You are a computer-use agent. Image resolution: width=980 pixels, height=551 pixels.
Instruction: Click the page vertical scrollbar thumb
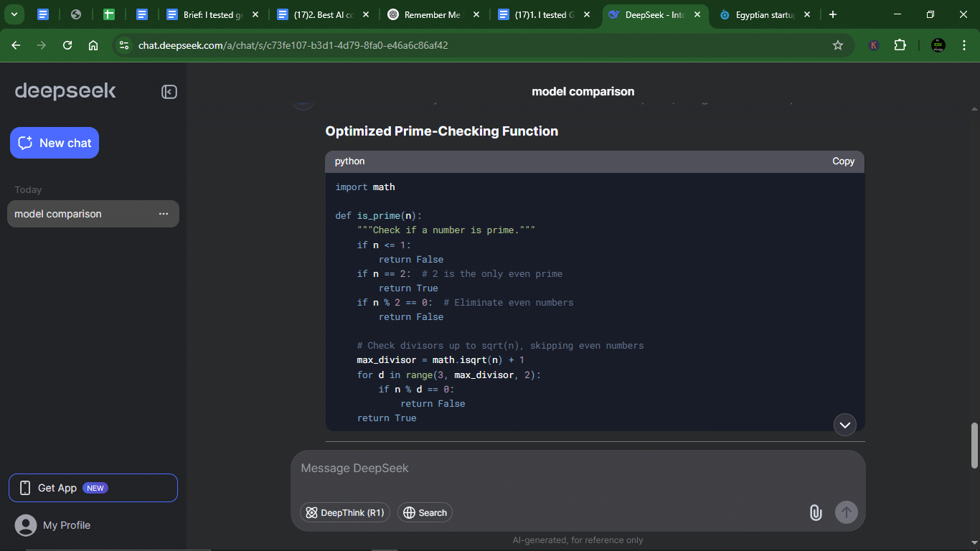(974, 445)
